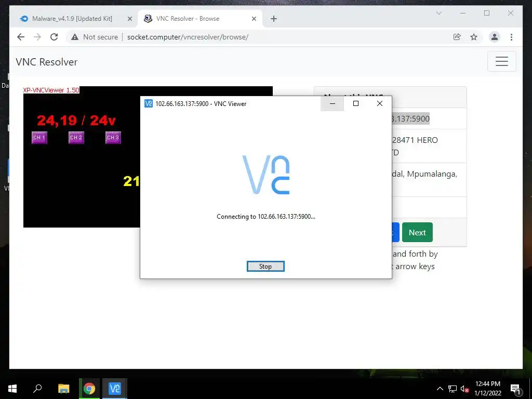Image resolution: width=532 pixels, height=399 pixels.
Task: Open File Explorer from taskbar
Action: click(63, 389)
